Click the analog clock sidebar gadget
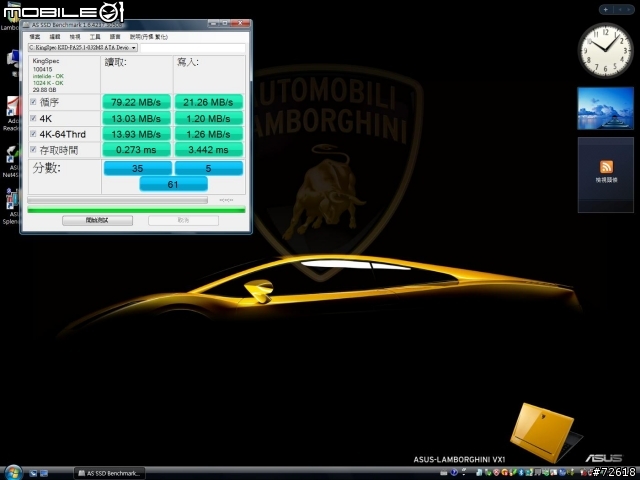The image size is (640, 480). [x=605, y=50]
